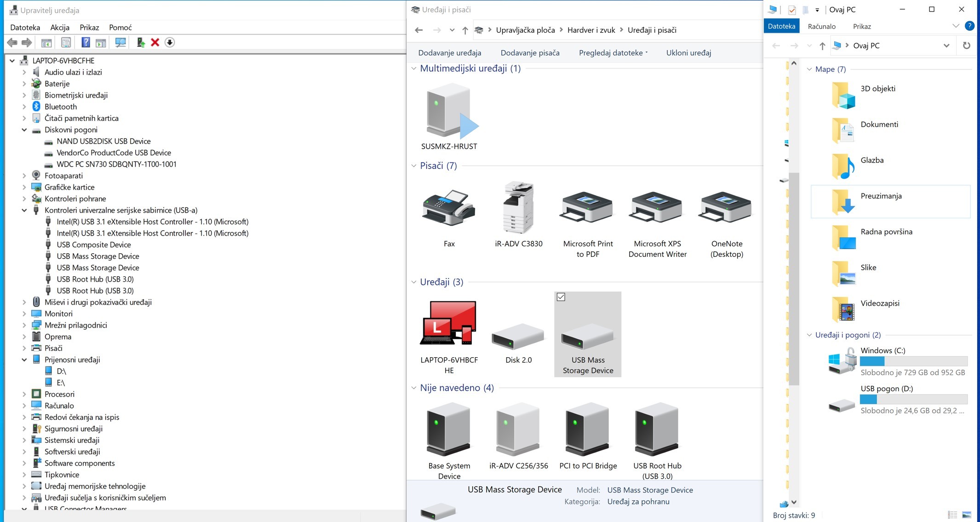Open the Akcija menu

pos(60,28)
